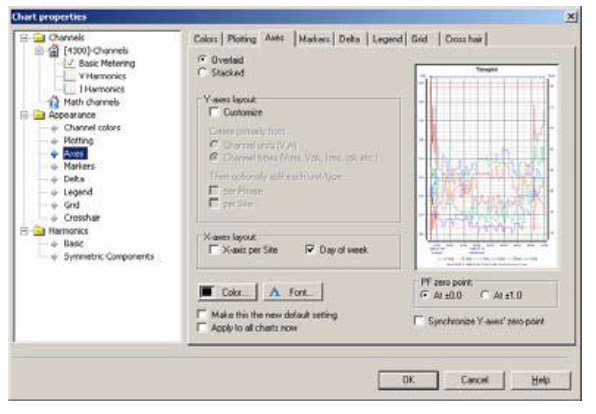Click blue diamond icon beside Axes
The height and width of the screenshot is (414, 596).
[54, 154]
